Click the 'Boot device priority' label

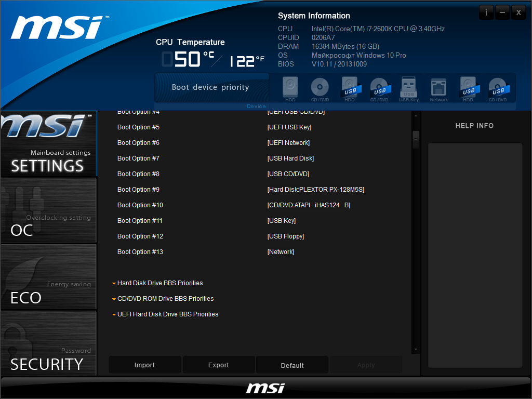coord(210,87)
